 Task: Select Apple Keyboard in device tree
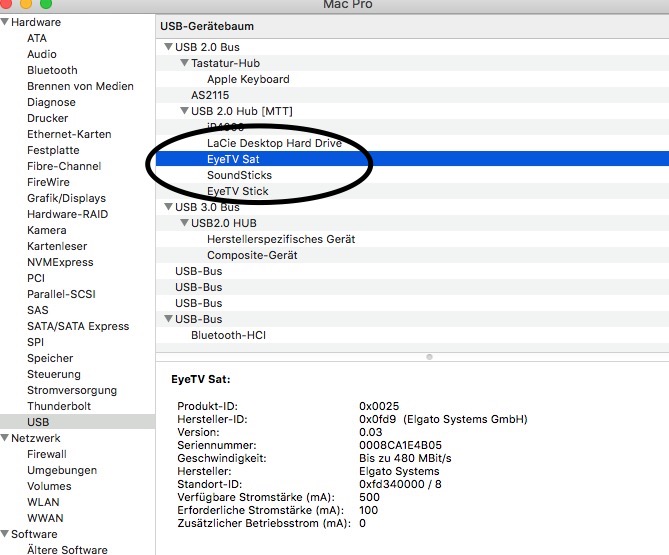coord(412,79)
